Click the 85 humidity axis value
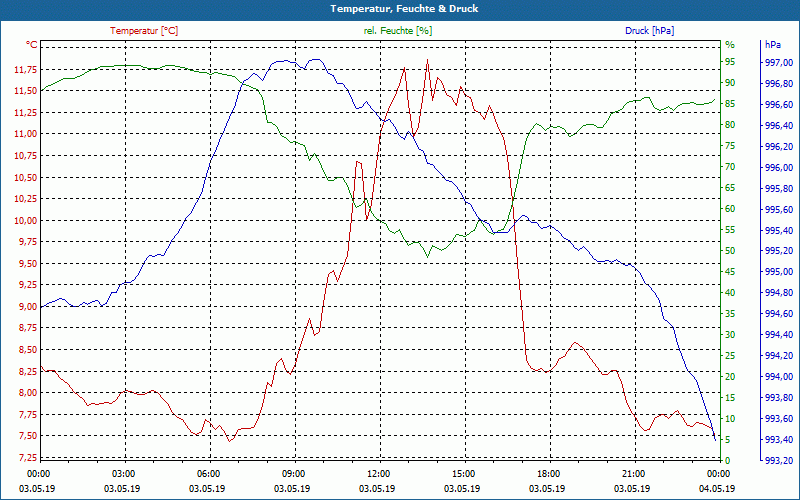800x500 pixels. [730, 104]
